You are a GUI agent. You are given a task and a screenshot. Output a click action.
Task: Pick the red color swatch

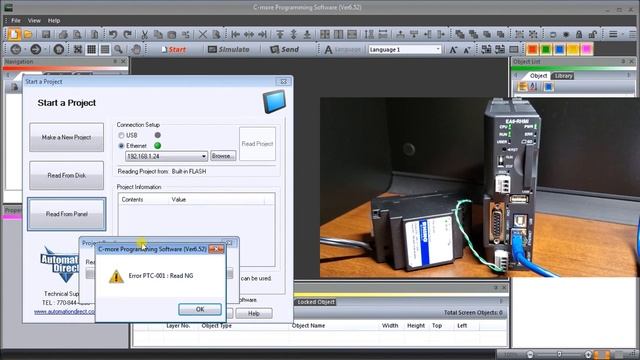click(x=532, y=49)
